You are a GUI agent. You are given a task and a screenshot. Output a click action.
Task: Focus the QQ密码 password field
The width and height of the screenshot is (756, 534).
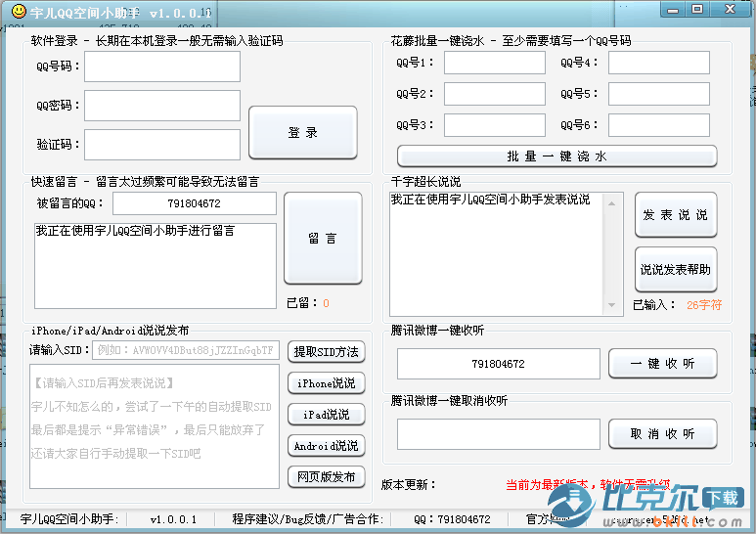point(162,106)
